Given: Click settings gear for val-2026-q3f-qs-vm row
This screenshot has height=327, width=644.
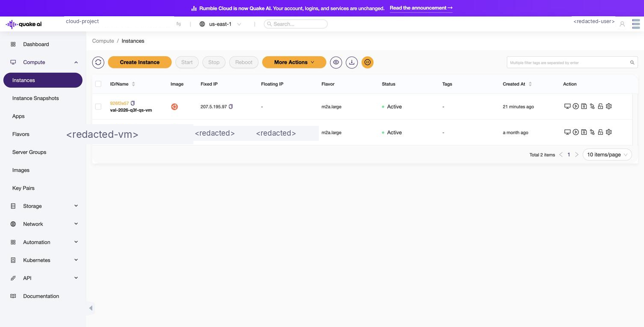Looking at the screenshot, I should 609,107.
